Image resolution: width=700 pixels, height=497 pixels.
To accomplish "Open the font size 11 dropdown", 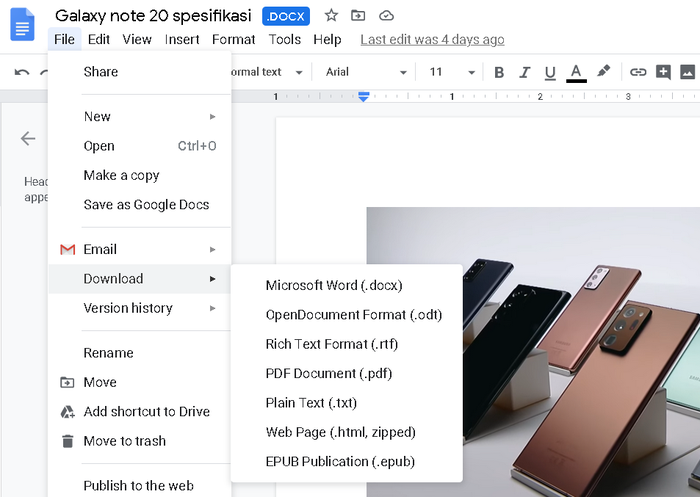I will pos(451,72).
